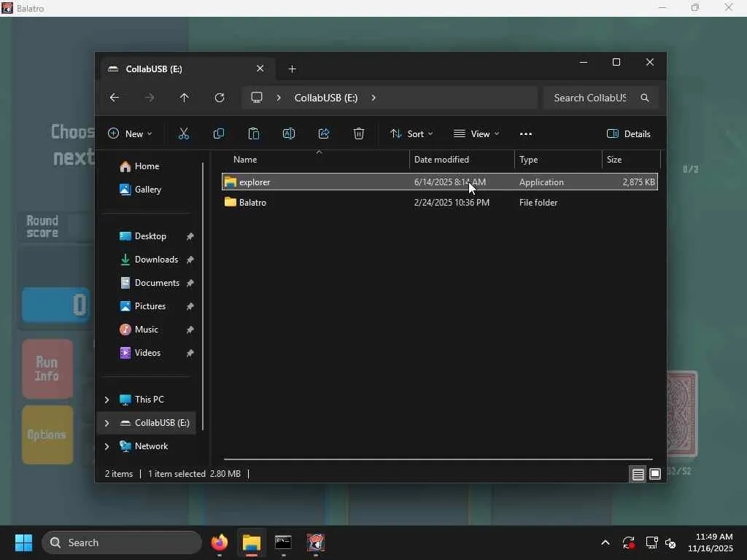
Task: Click the Share icon in toolbar
Action: [x=324, y=134]
